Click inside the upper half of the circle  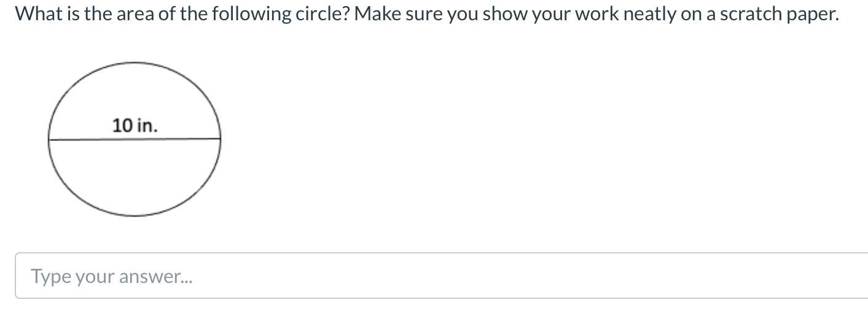(135, 92)
